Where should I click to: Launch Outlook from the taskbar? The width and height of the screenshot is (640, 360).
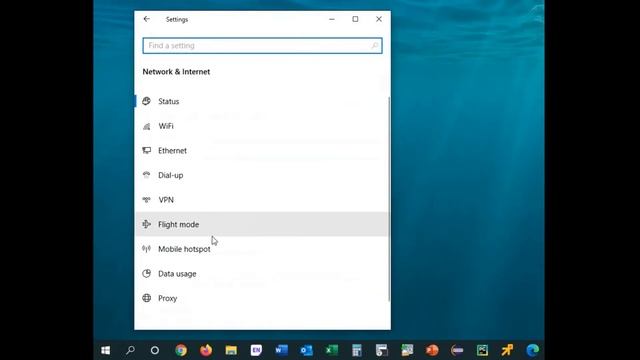(307, 350)
